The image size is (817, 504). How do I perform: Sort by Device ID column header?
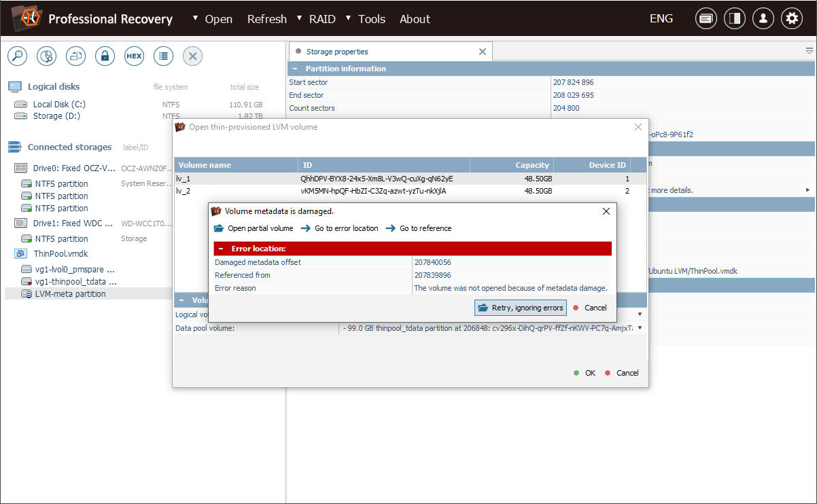[x=592, y=165]
